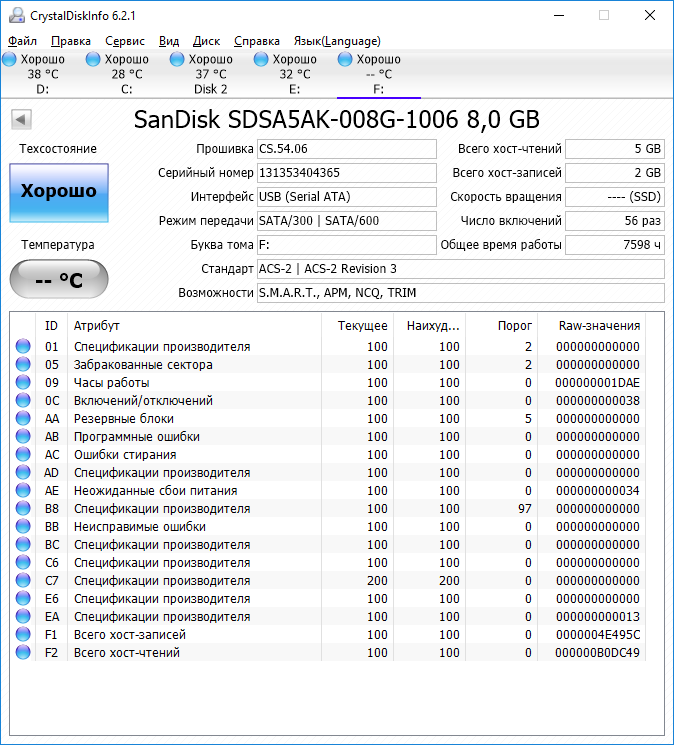Click status orb of attribute C6 row
674x745 pixels.
23,563
